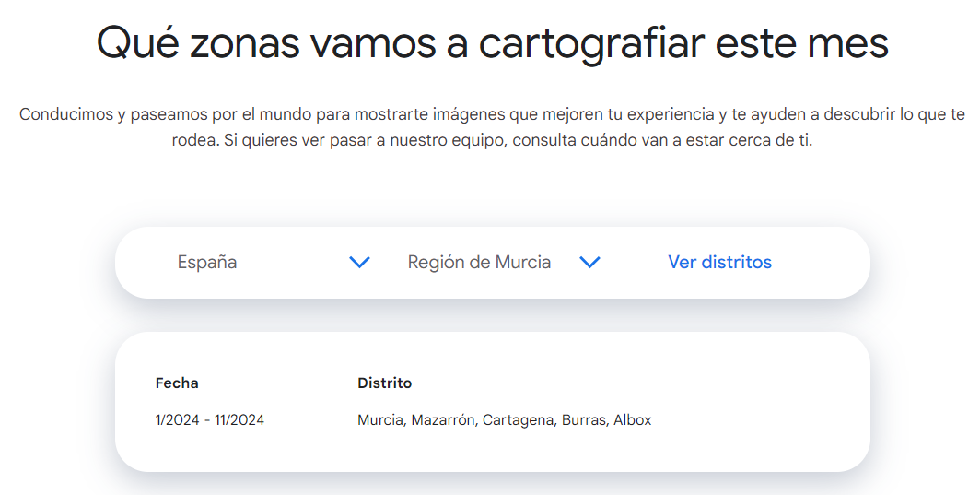Click the "Distrito" column header
Image resolution: width=980 pixels, height=495 pixels.
coord(384,383)
